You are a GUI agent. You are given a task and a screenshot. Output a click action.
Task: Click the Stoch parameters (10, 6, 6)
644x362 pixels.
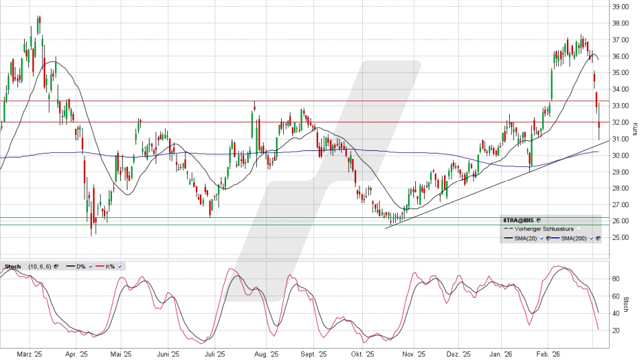pos(39,266)
